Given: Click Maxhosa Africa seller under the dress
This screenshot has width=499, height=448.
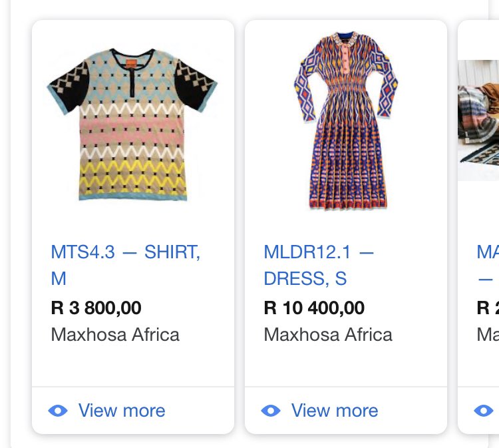Looking at the screenshot, I should click(x=328, y=335).
